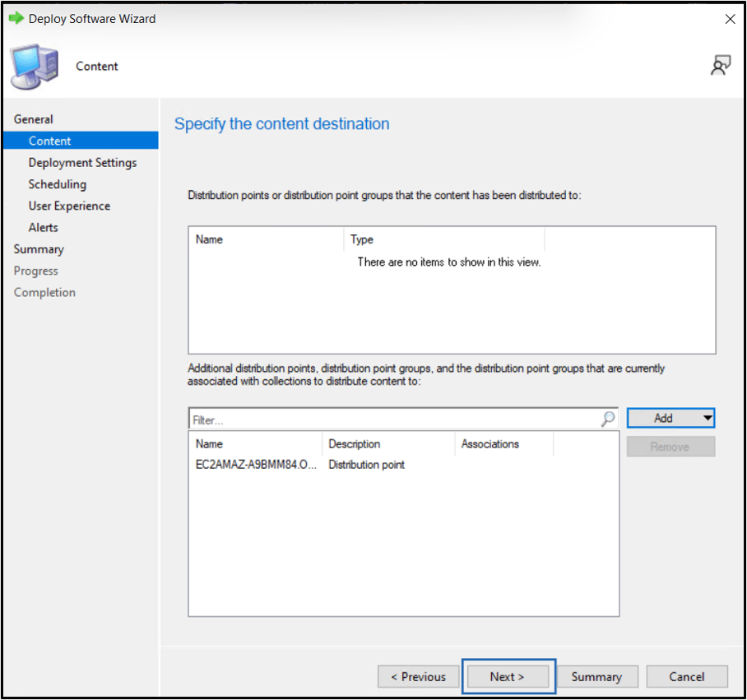Open Alerts step
This screenshot has height=700, width=747.
point(44,227)
